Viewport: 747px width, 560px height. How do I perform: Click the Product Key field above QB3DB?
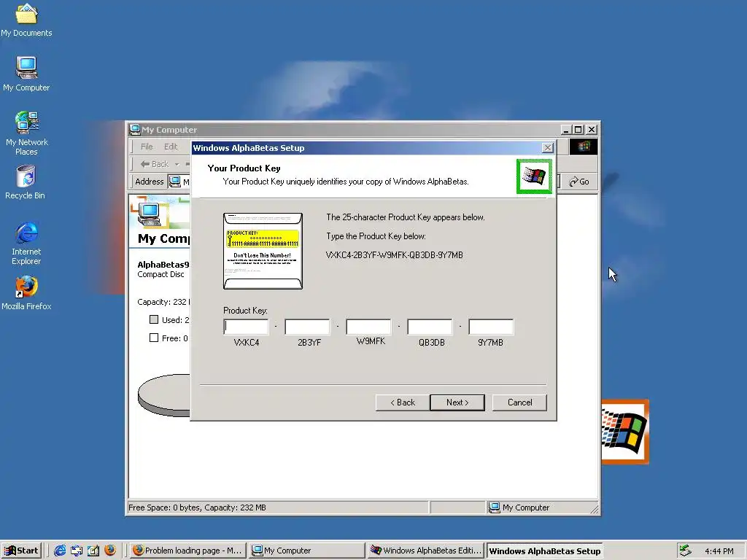tap(430, 327)
